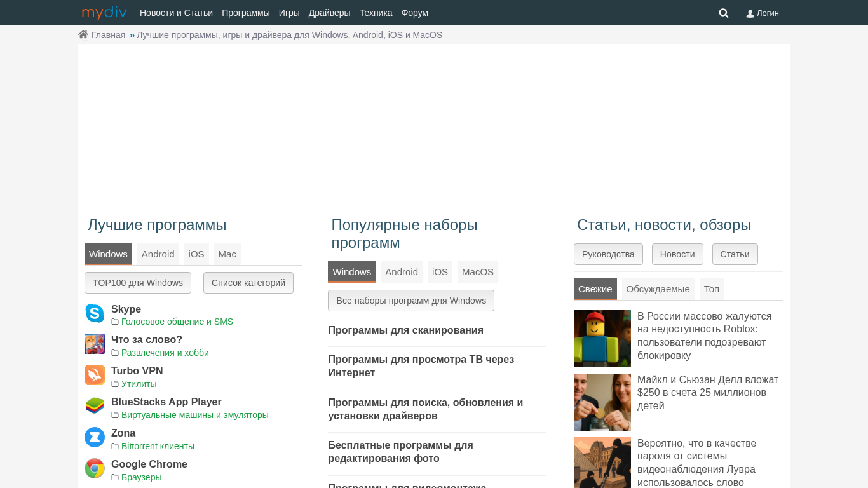
Task: Open Программы для сканирования
Action: click(406, 330)
